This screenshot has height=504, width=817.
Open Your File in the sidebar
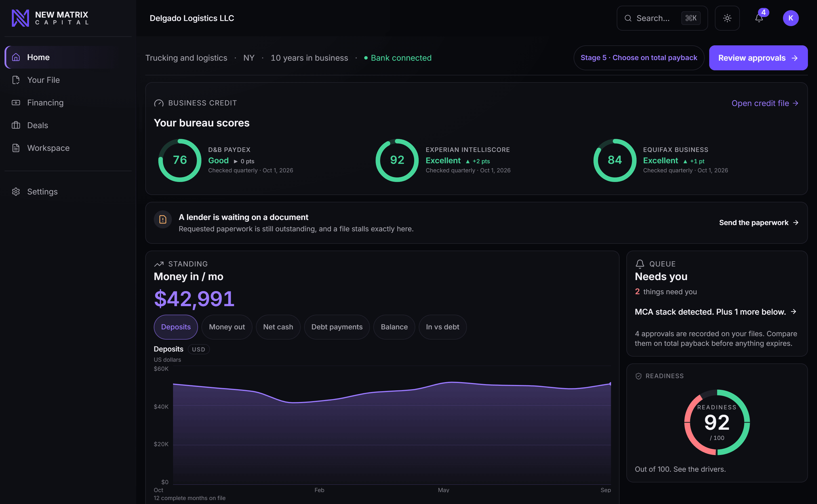click(x=68, y=80)
